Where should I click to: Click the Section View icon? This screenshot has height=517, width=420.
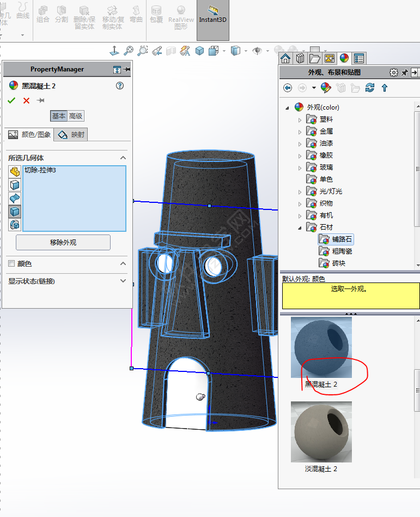pos(171,51)
